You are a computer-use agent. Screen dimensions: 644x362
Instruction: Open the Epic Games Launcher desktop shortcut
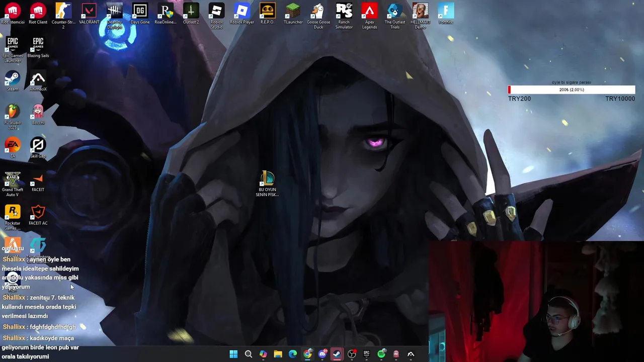pyautogui.click(x=13, y=49)
